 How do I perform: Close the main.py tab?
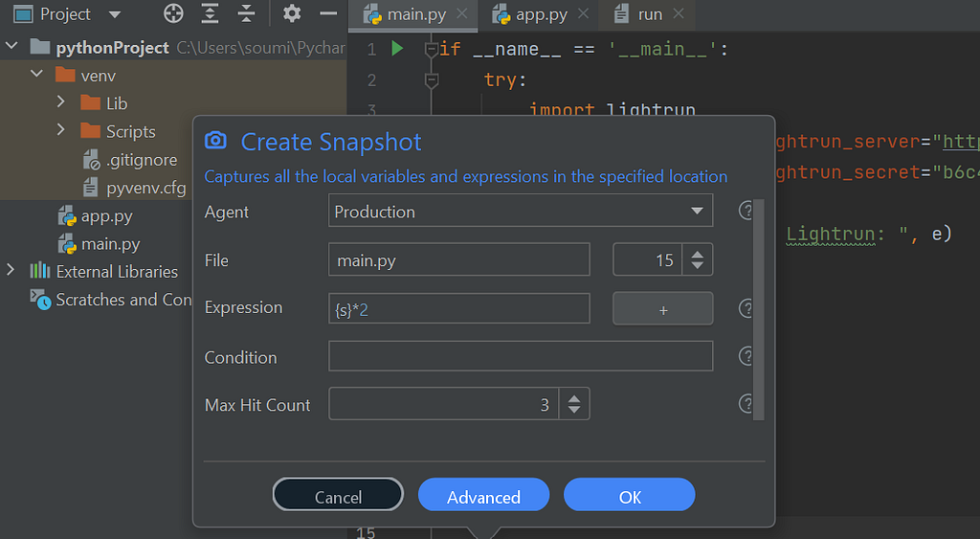pos(462,13)
